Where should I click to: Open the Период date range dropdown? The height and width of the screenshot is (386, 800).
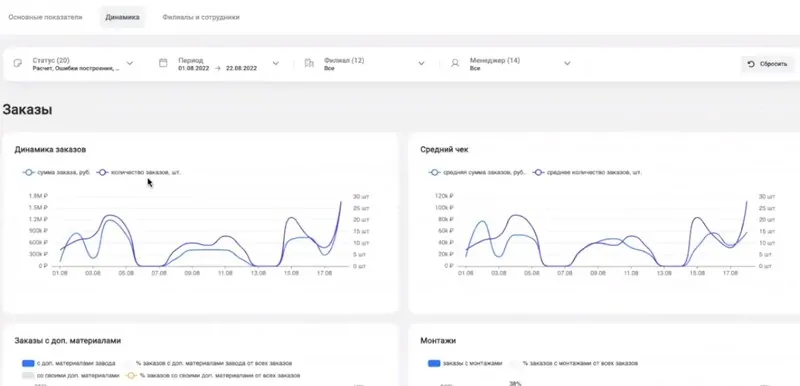276,63
